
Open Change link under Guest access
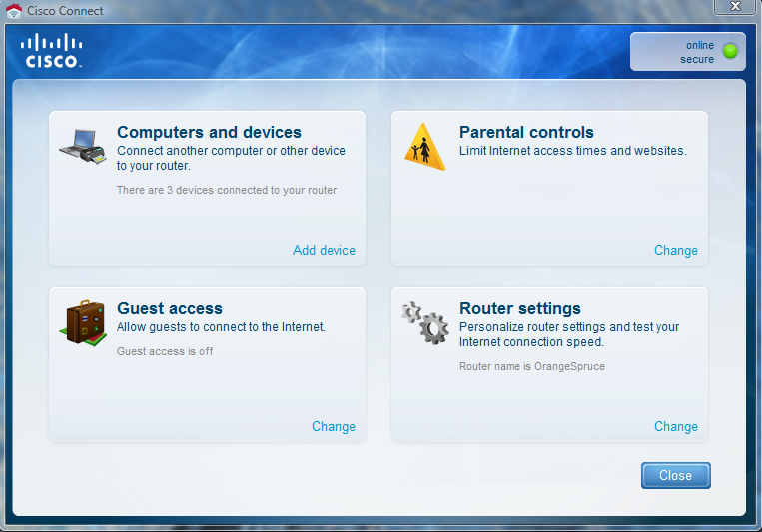point(334,426)
